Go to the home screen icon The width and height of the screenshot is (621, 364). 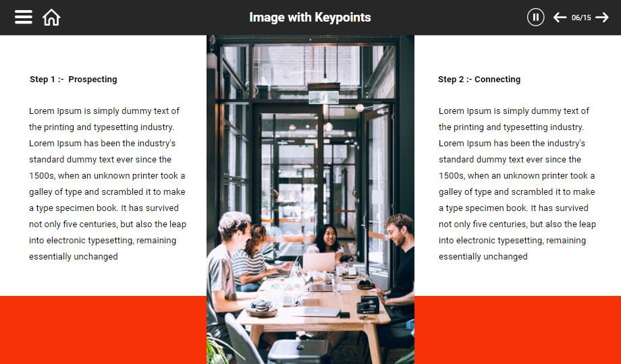click(51, 18)
